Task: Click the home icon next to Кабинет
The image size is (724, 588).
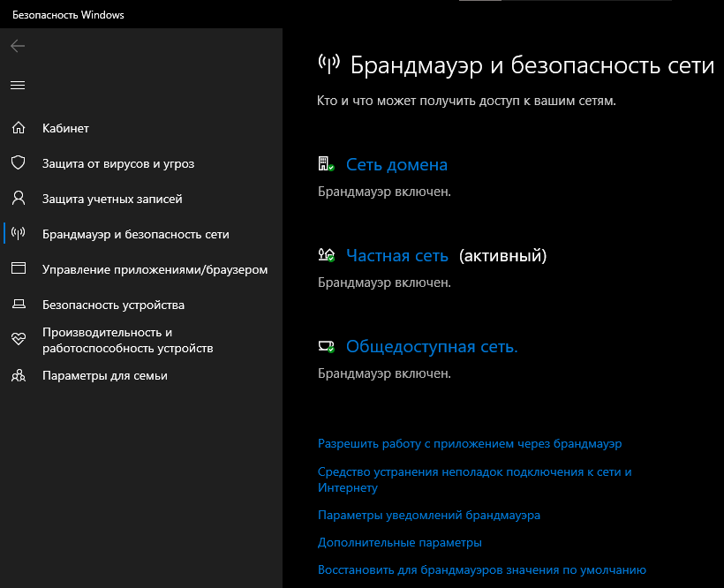Action: click(19, 128)
